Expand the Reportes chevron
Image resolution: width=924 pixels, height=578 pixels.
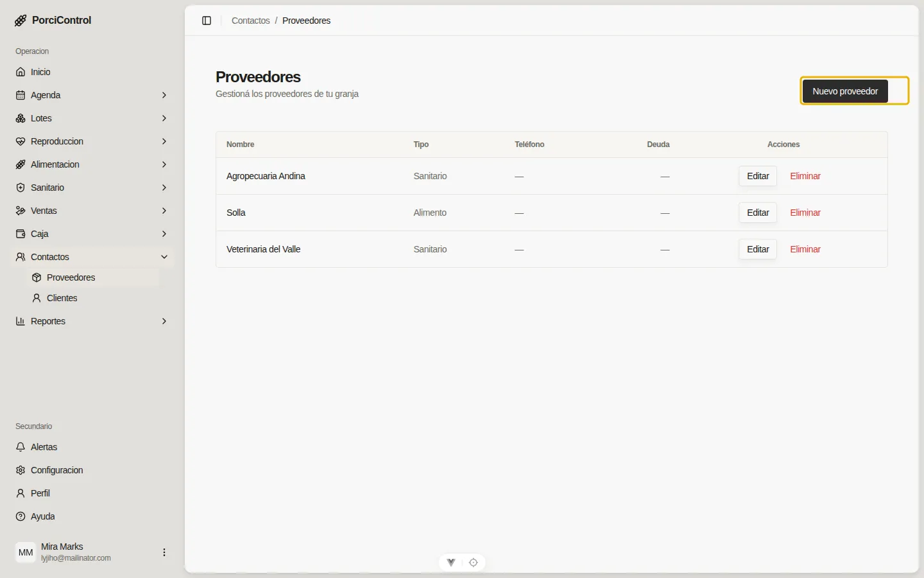(164, 321)
